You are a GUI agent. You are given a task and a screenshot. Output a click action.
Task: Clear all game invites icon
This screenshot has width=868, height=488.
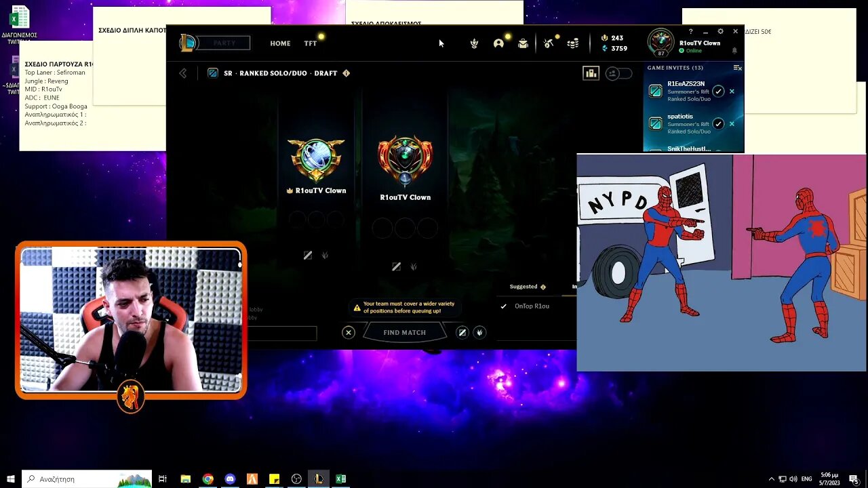[738, 68]
